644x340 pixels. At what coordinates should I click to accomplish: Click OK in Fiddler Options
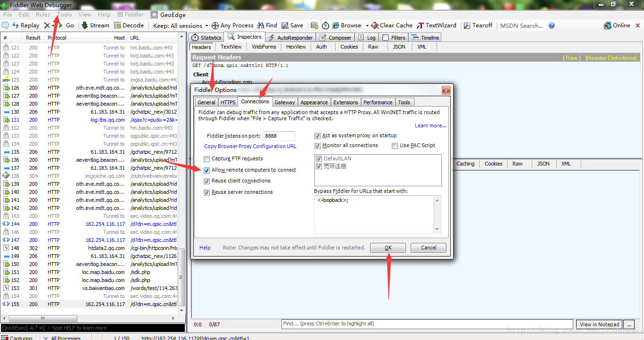coord(388,248)
